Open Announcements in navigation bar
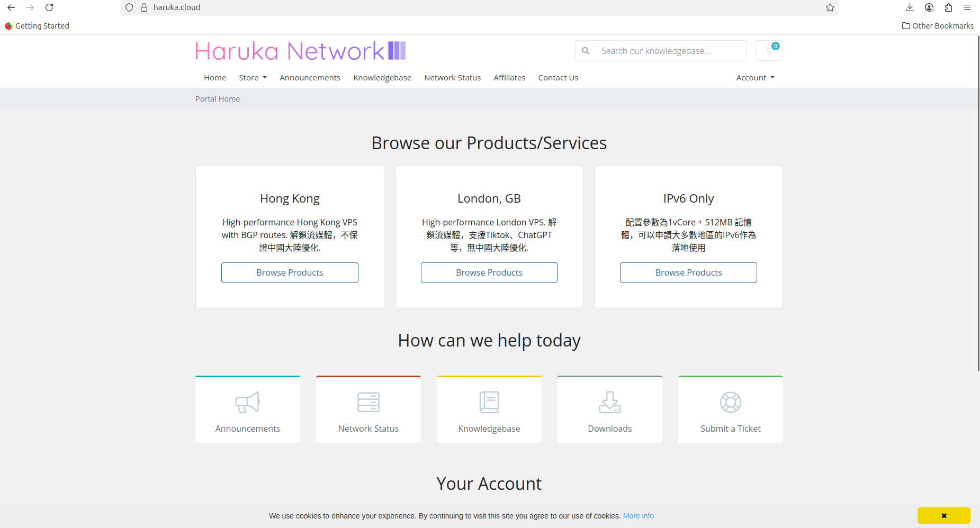 coord(310,78)
